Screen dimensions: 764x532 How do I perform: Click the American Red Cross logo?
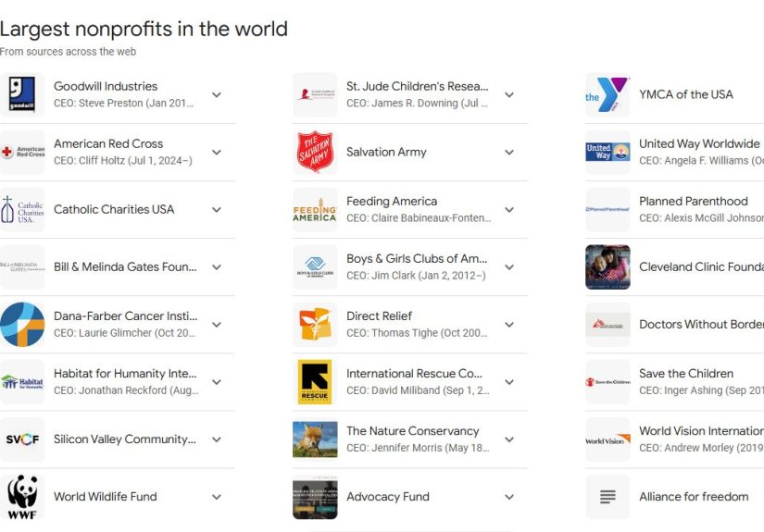pos(22,152)
